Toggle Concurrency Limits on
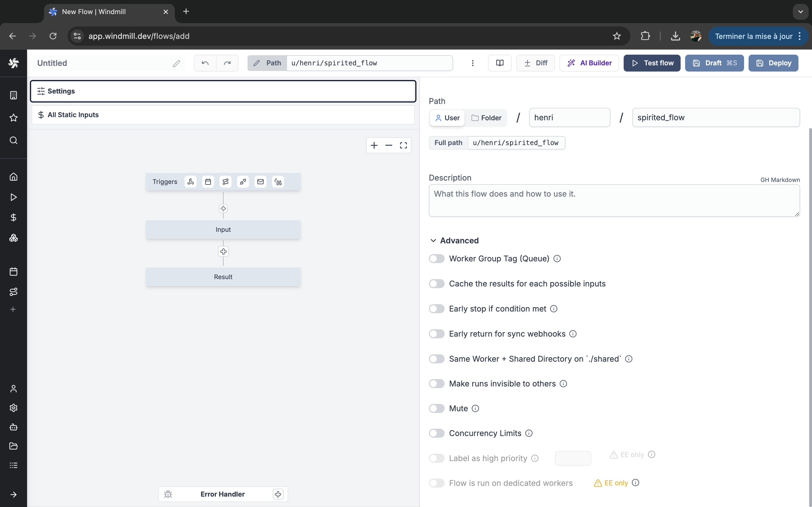The height and width of the screenshot is (507, 812). coord(436,433)
